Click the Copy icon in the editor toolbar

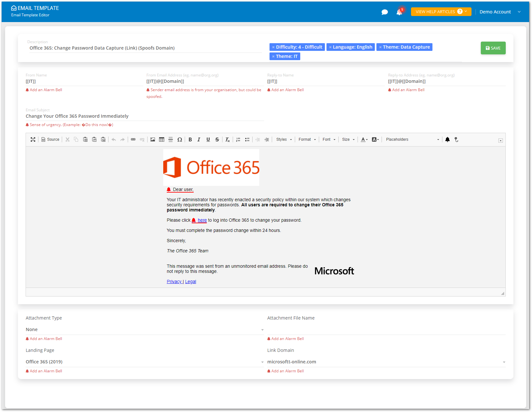[x=76, y=139]
